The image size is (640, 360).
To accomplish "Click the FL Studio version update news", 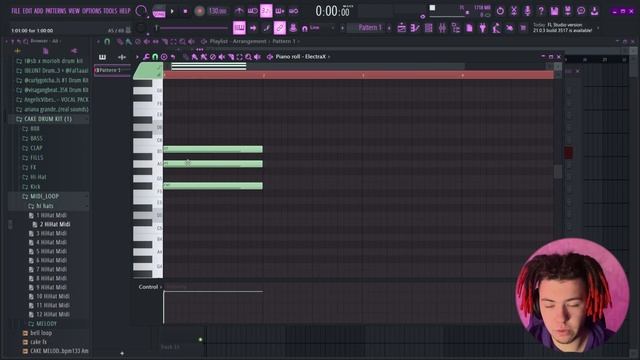I will point(563,28).
